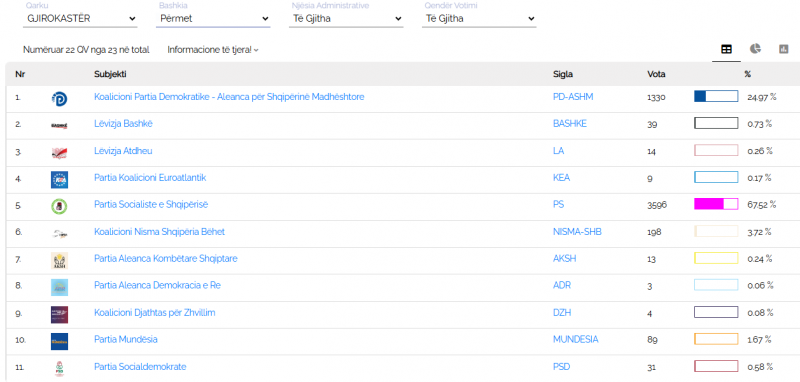
Task: Switch to the table view icon
Action: pyautogui.click(x=726, y=49)
